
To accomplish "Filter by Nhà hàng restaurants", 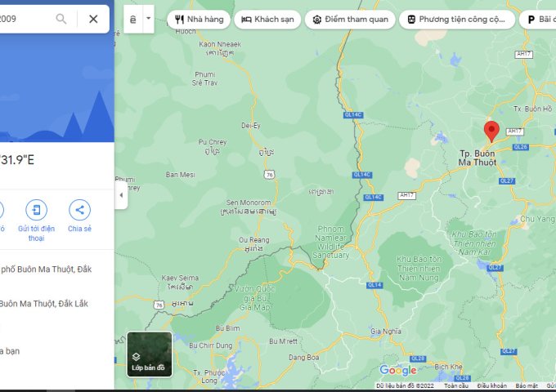I will point(199,20).
